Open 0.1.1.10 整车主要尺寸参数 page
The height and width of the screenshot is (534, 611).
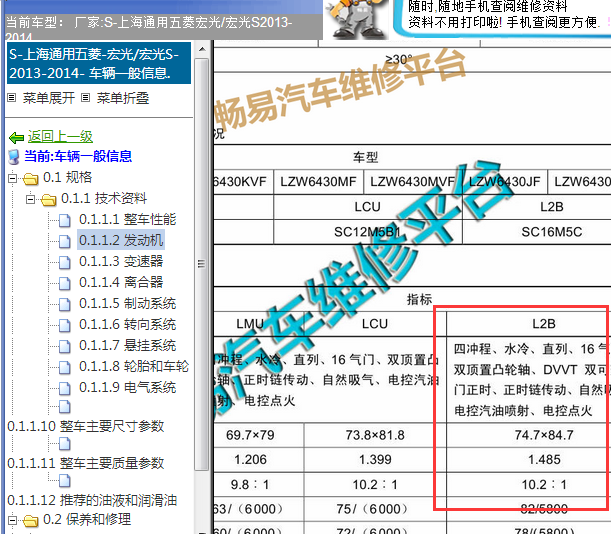pos(86,426)
